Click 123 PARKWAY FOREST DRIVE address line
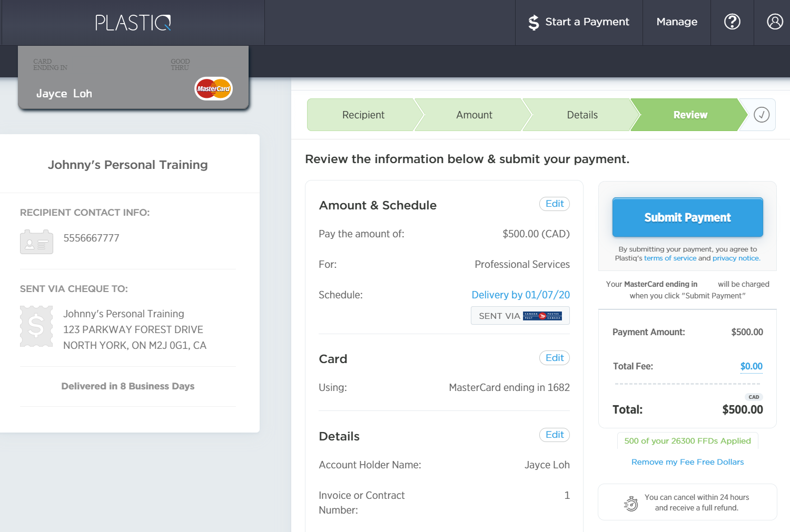790x532 pixels. (x=133, y=329)
